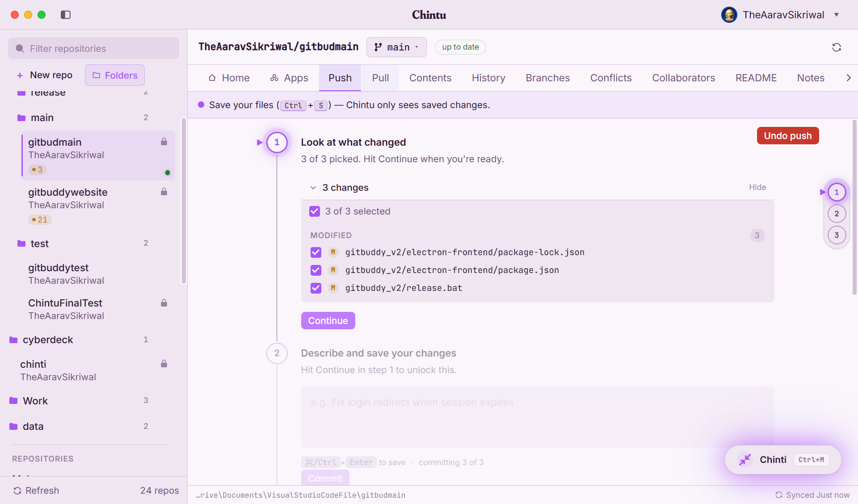Open the Notes tab
The width and height of the screenshot is (858, 504).
coord(811,78)
